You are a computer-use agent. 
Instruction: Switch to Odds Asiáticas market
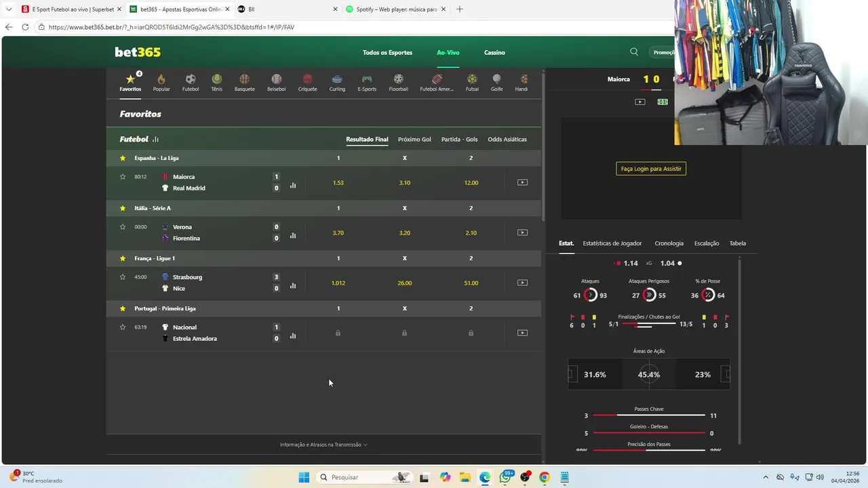click(x=507, y=139)
